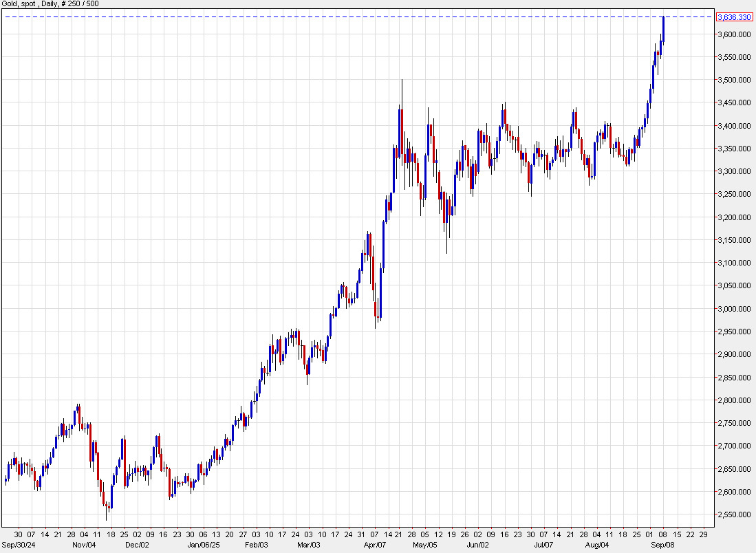Select the 2,700.000 price axis label
This screenshot has height=553, width=756.
pyautogui.click(x=734, y=446)
